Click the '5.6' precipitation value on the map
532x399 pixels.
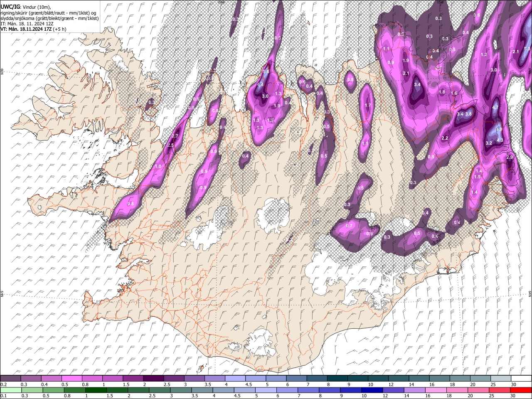coord(266,72)
